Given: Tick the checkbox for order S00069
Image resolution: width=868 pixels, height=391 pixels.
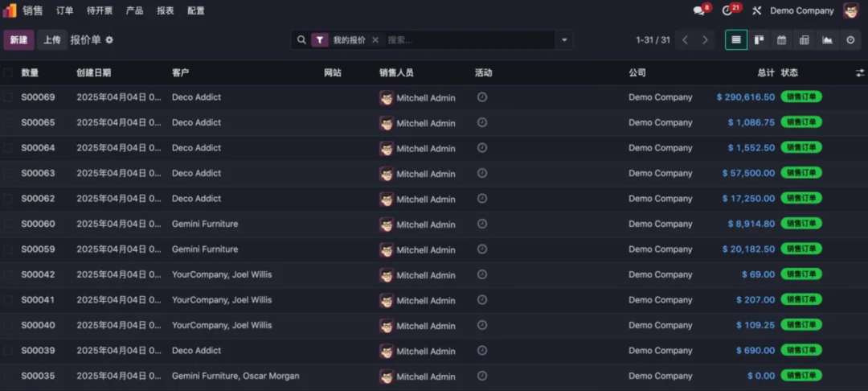Looking at the screenshot, I should click(x=8, y=97).
